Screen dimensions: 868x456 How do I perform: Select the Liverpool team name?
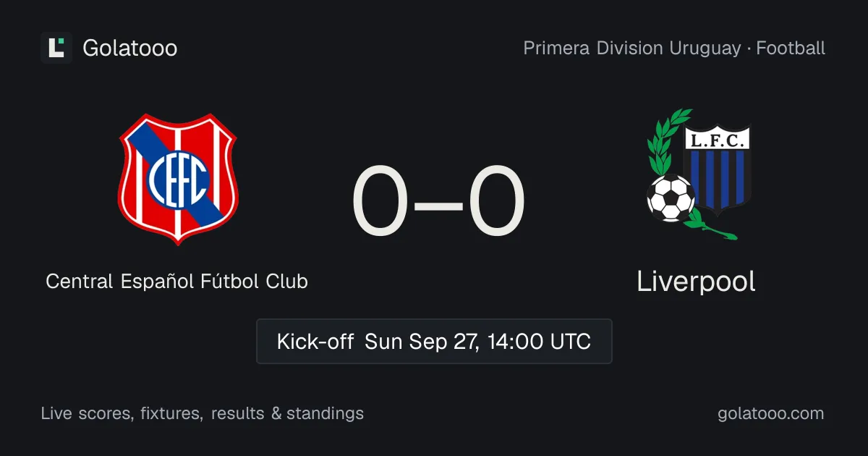click(x=696, y=282)
